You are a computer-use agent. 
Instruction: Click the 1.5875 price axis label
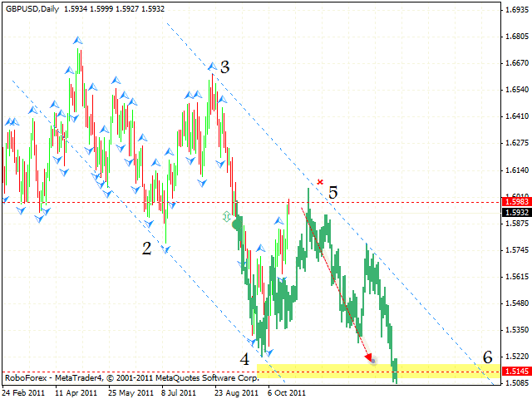[x=517, y=224]
